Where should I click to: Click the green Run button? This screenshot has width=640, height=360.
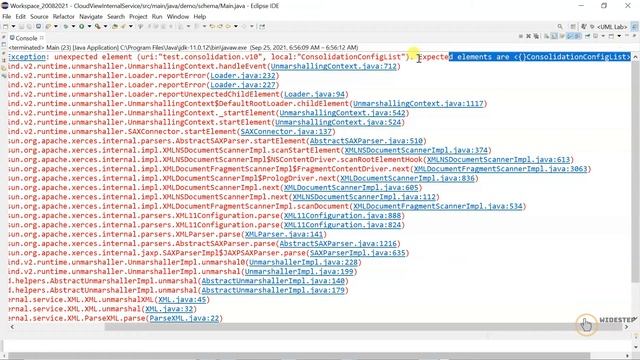[82, 27]
